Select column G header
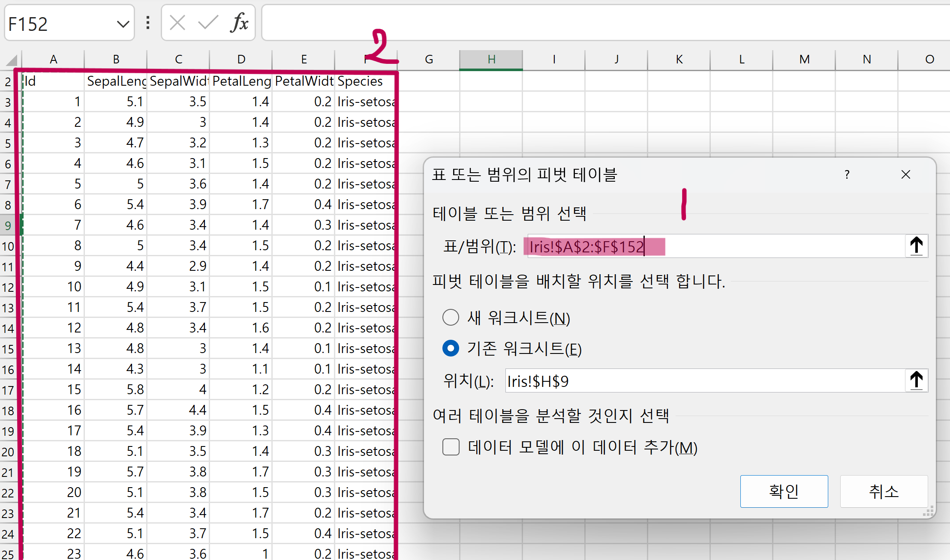 coord(429,60)
